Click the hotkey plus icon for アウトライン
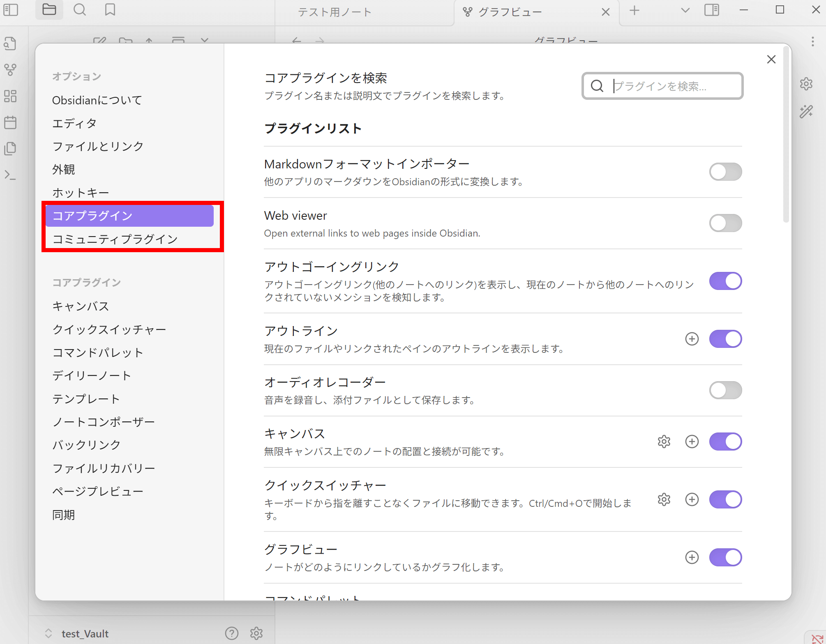826x644 pixels. tap(692, 339)
